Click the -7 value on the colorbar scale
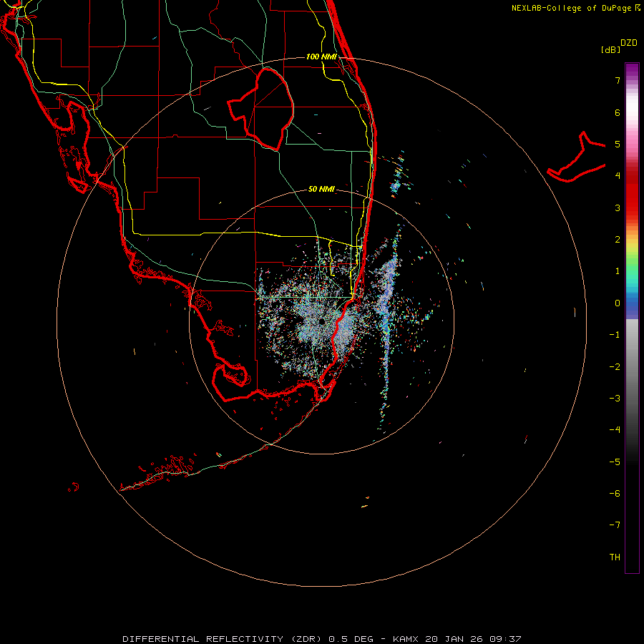Screen dimensions: 644x644 coord(615,525)
